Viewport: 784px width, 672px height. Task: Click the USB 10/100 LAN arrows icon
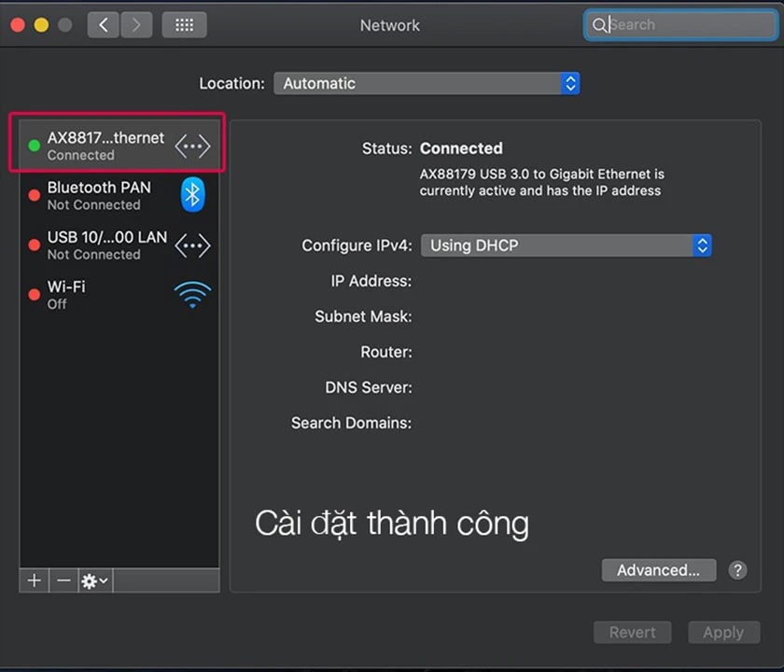[x=192, y=245]
